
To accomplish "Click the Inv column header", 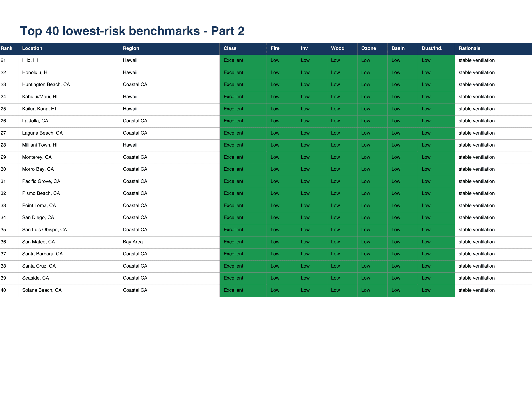I will click(312, 49).
